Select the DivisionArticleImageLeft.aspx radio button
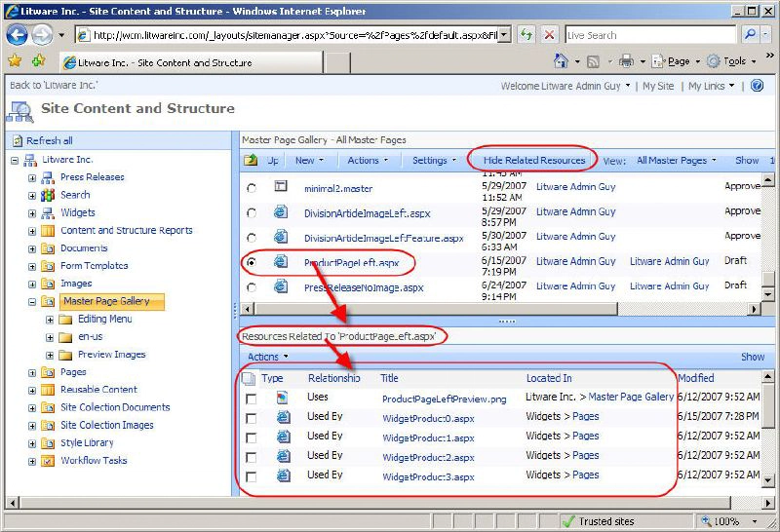 [x=252, y=212]
